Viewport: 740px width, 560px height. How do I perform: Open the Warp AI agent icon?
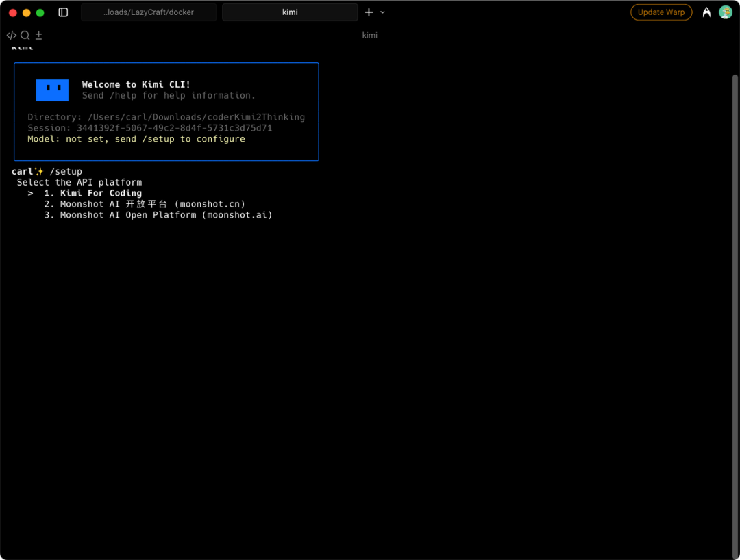point(706,12)
